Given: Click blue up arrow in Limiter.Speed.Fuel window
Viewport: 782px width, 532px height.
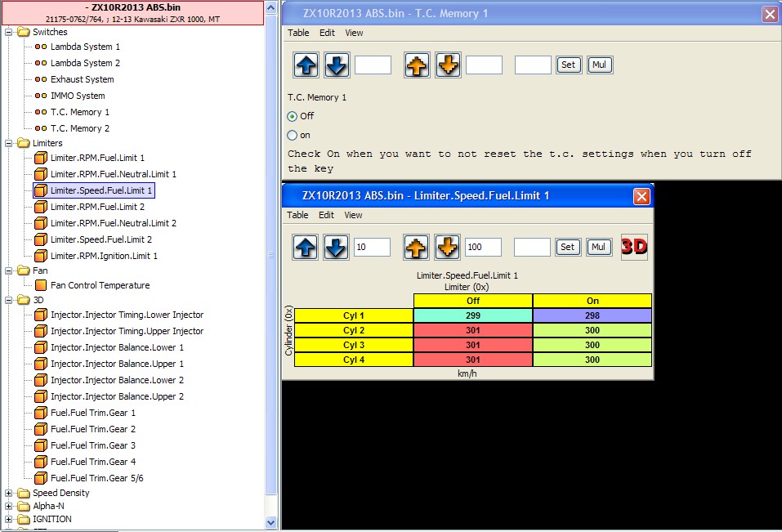Looking at the screenshot, I should (306, 247).
